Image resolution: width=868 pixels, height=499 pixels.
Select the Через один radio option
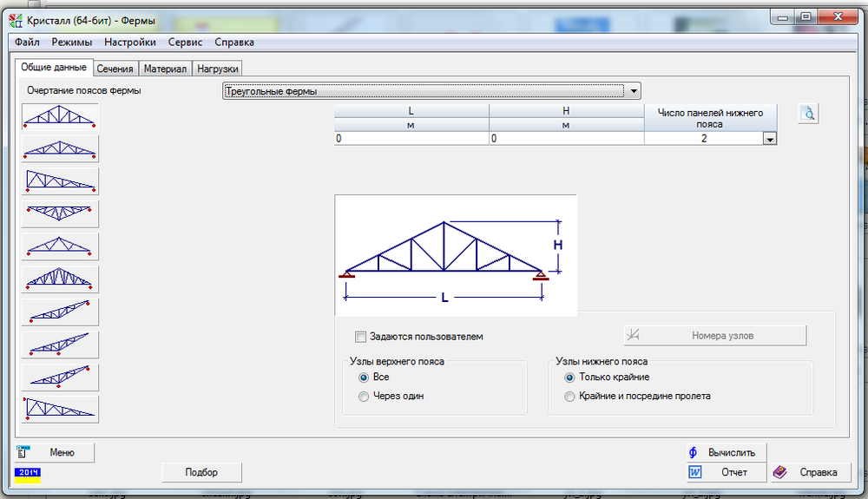[x=364, y=396]
